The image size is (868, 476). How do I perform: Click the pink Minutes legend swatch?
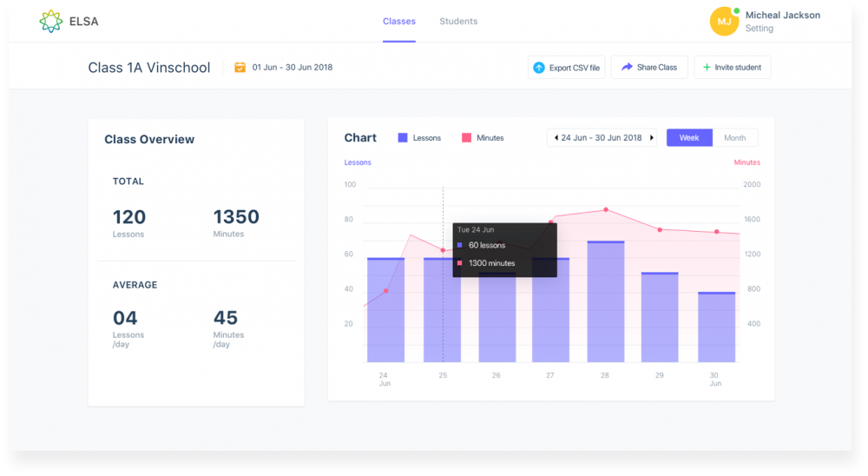click(x=466, y=138)
